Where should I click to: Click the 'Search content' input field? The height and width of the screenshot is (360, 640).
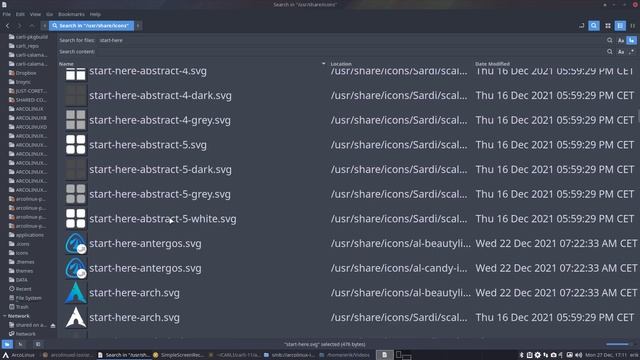coord(350,52)
